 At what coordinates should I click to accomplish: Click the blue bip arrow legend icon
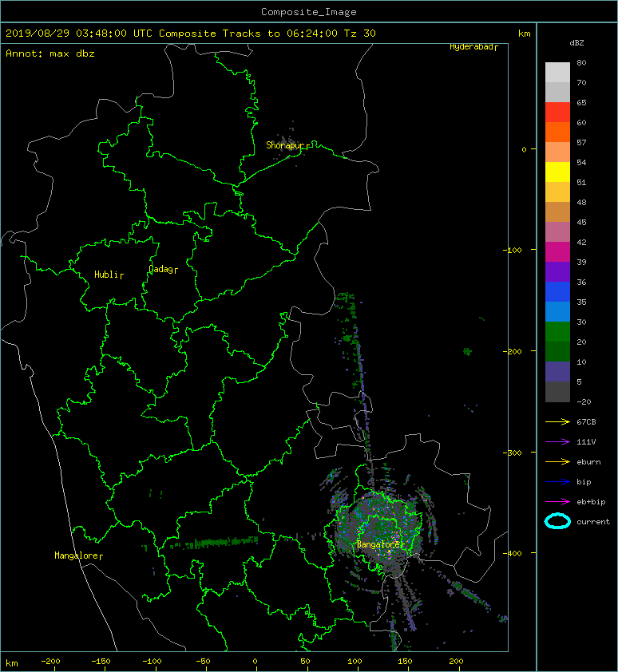557,482
